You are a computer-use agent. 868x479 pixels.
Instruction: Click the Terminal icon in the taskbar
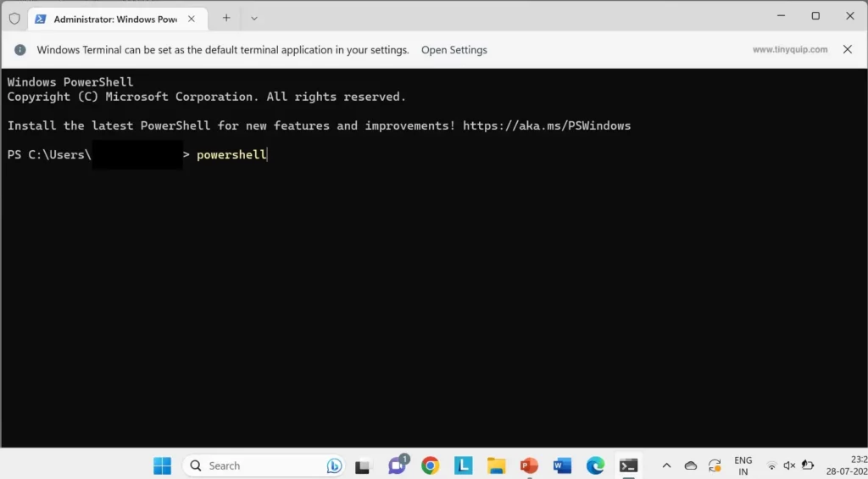pos(628,465)
